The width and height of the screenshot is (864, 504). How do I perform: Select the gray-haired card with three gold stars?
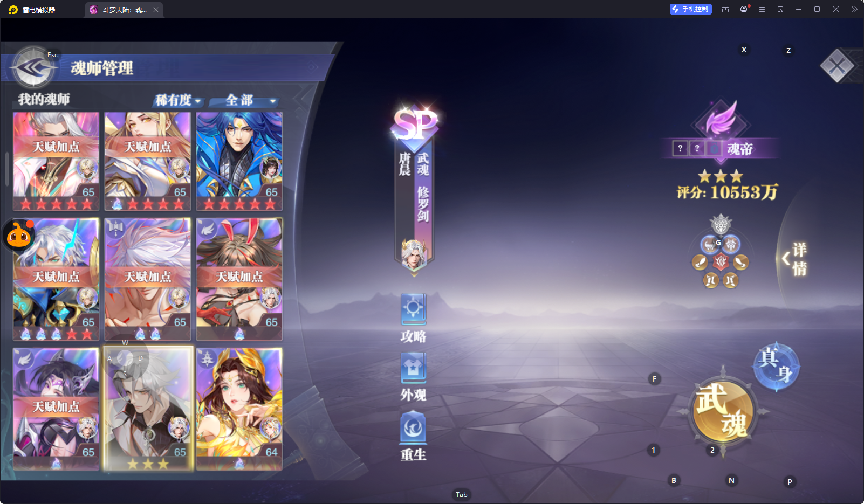(x=148, y=409)
